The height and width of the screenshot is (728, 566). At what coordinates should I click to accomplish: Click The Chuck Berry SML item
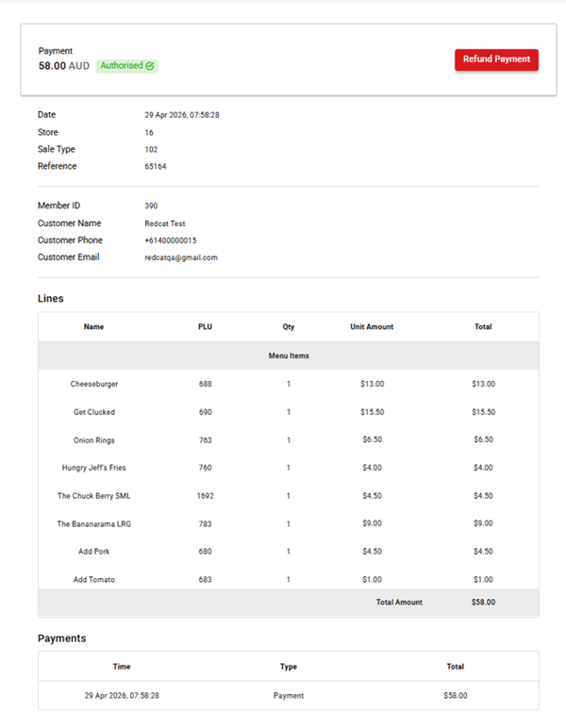pos(94,496)
